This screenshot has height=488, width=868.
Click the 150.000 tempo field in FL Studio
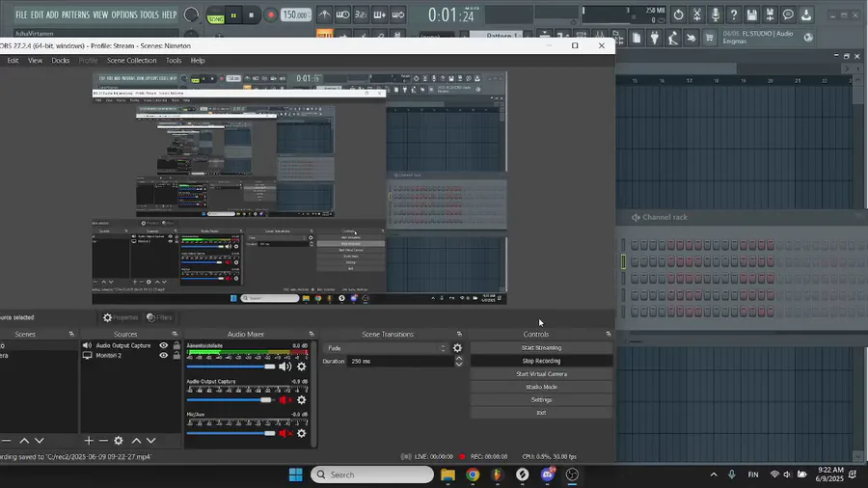(296, 14)
